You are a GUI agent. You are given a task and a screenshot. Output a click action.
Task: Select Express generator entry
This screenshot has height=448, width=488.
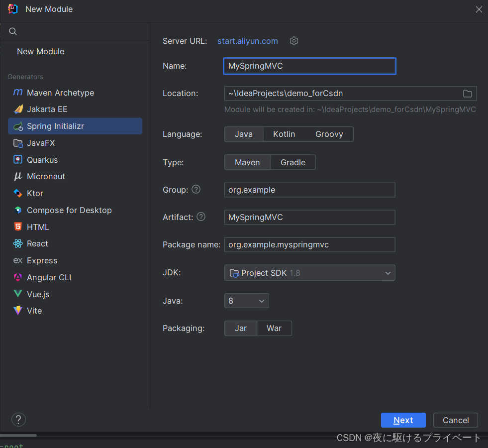(x=75, y=260)
